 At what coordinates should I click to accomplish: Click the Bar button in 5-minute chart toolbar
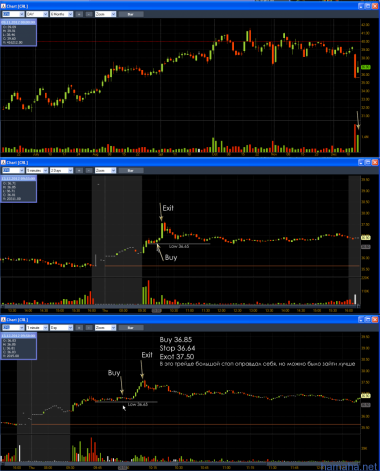click(131, 171)
